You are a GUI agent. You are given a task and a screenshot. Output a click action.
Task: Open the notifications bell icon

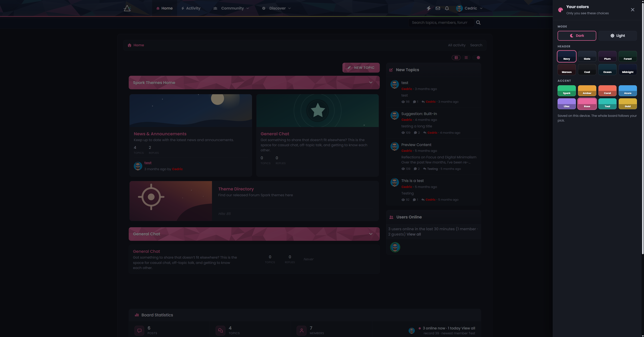coord(447,8)
